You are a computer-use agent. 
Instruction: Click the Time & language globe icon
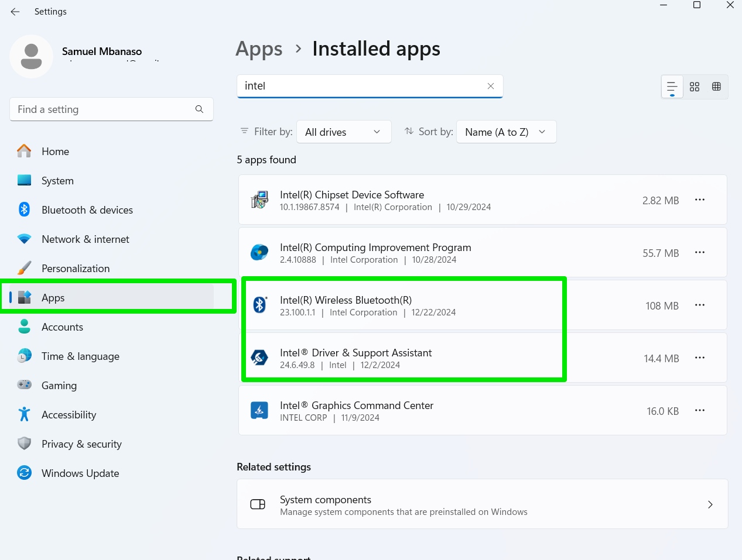tap(24, 356)
